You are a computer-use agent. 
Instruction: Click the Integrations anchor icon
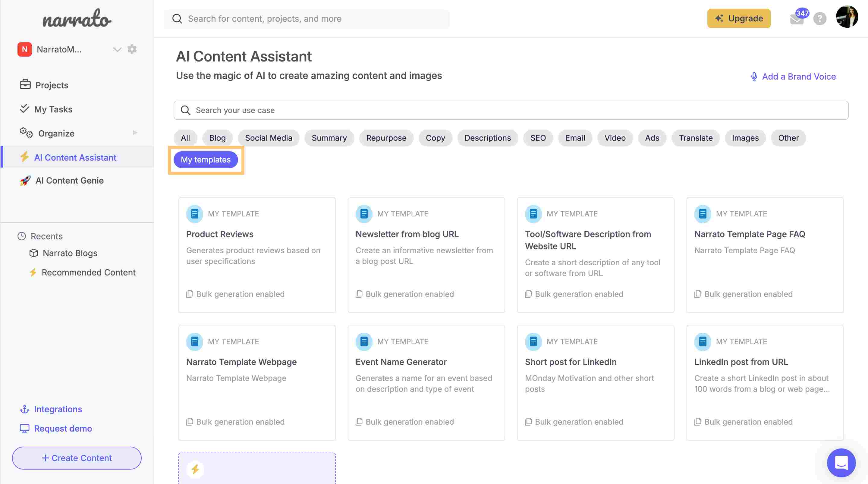point(25,409)
